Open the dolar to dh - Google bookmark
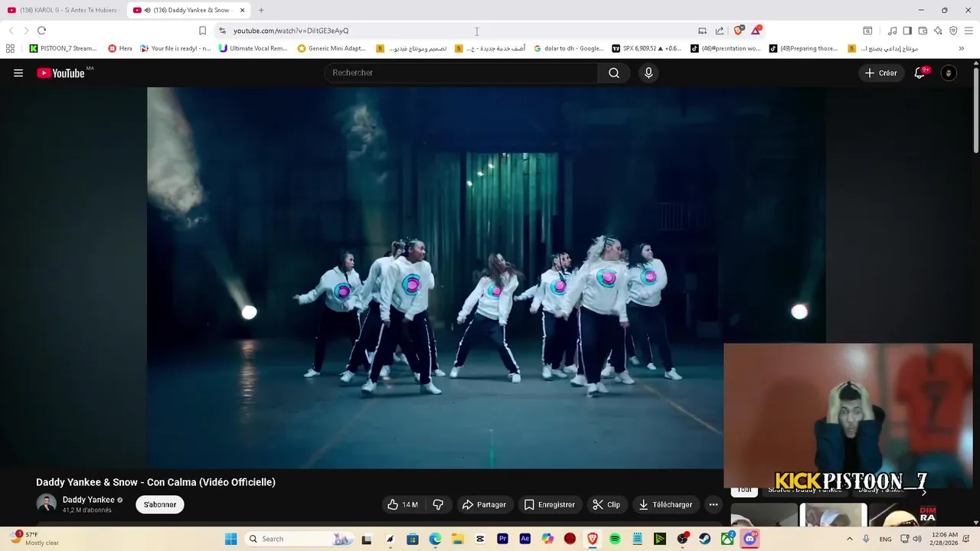980x551 pixels. [569, 48]
